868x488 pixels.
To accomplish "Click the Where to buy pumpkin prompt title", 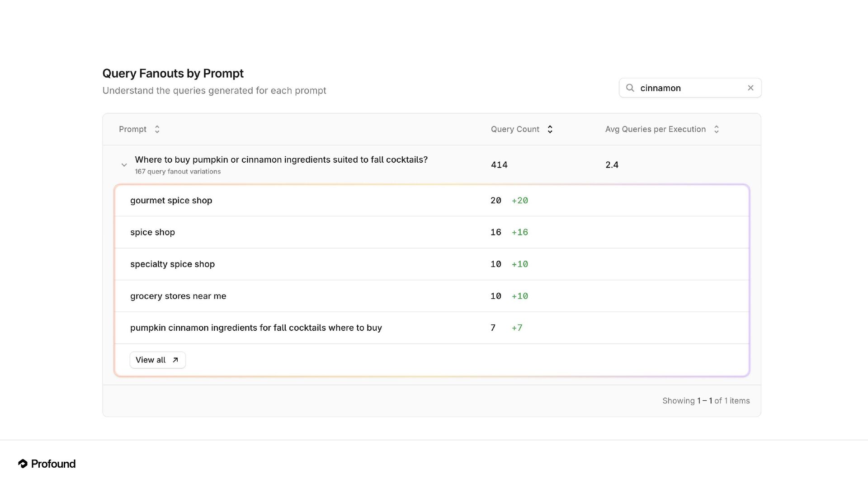I will [281, 160].
